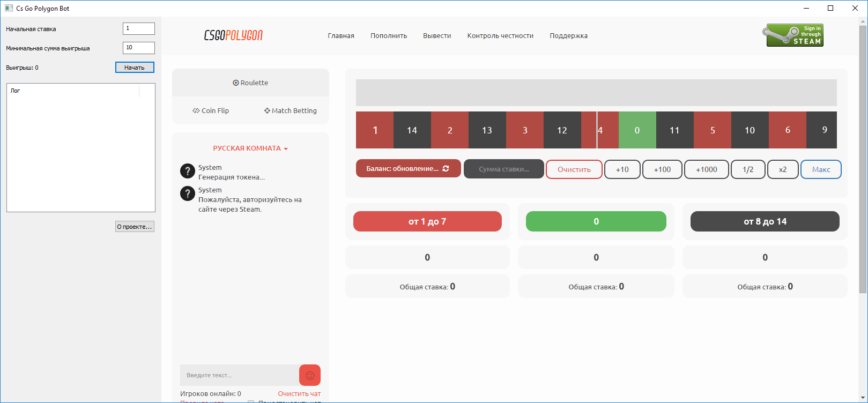
Task: Click the red 2 roulette tile
Action: (x=450, y=130)
